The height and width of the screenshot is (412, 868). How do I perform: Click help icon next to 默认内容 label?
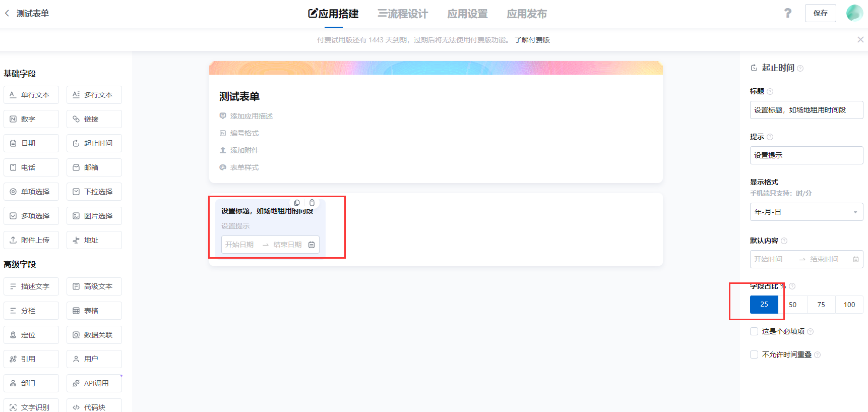click(x=784, y=241)
